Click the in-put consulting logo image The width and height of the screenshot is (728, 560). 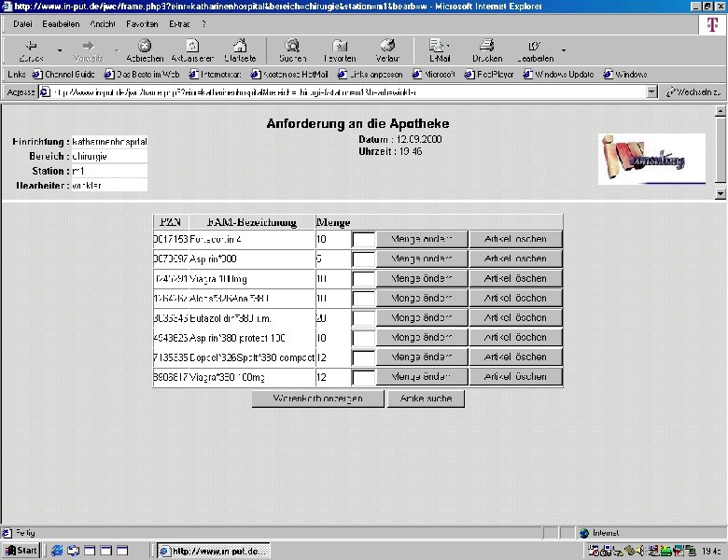(651, 160)
